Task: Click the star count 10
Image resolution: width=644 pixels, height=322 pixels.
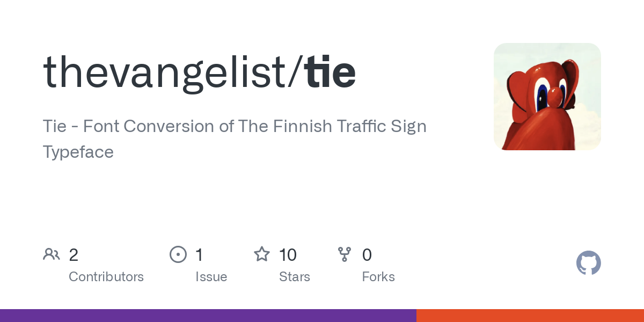Action: (x=288, y=254)
